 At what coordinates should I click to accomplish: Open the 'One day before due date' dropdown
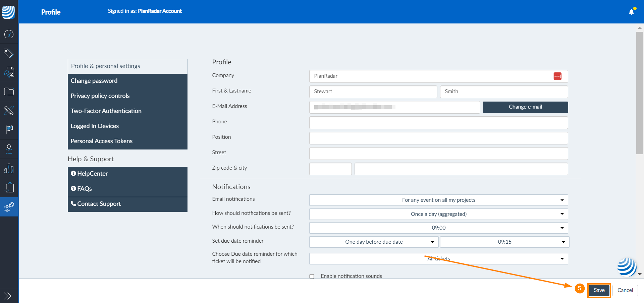click(x=374, y=242)
